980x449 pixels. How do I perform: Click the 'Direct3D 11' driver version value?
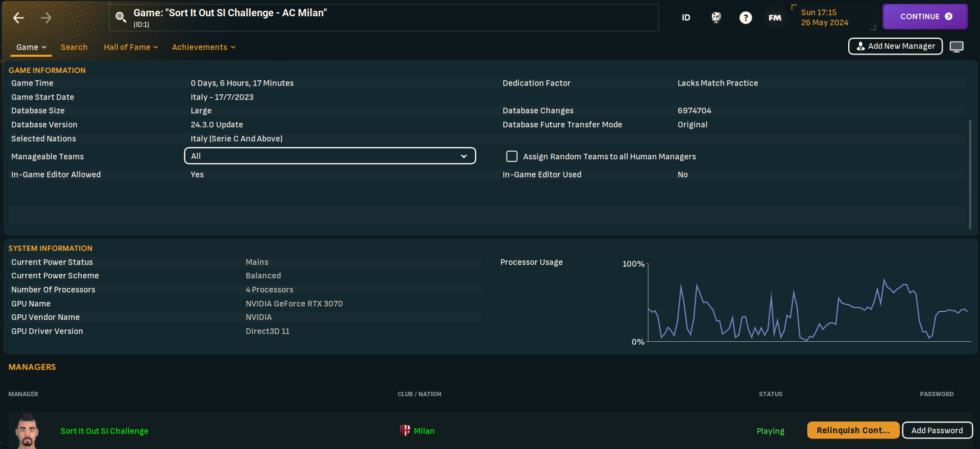tap(268, 331)
